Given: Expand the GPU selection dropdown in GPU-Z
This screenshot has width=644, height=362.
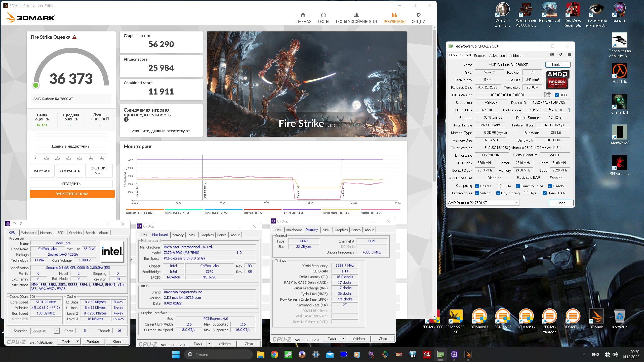Looking at the screenshot, I should [x=517, y=203].
